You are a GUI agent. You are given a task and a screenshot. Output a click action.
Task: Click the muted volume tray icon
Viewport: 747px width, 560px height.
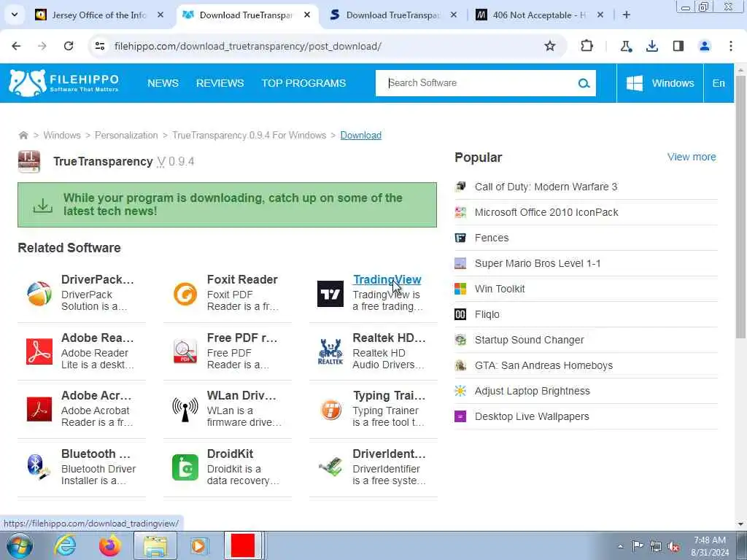point(673,546)
